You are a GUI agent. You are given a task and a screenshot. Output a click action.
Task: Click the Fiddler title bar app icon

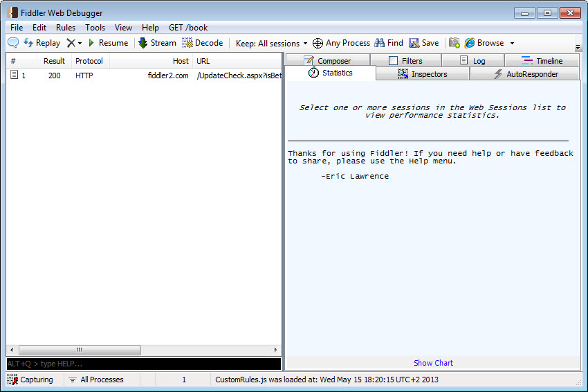pyautogui.click(x=12, y=12)
